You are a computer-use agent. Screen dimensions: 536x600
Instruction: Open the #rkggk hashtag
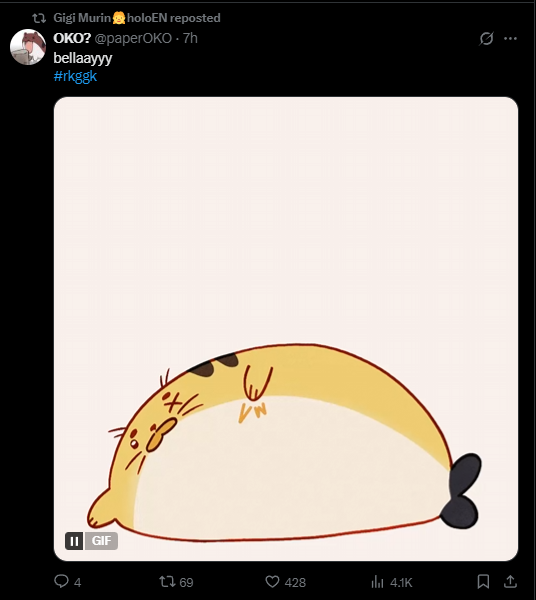pos(75,76)
